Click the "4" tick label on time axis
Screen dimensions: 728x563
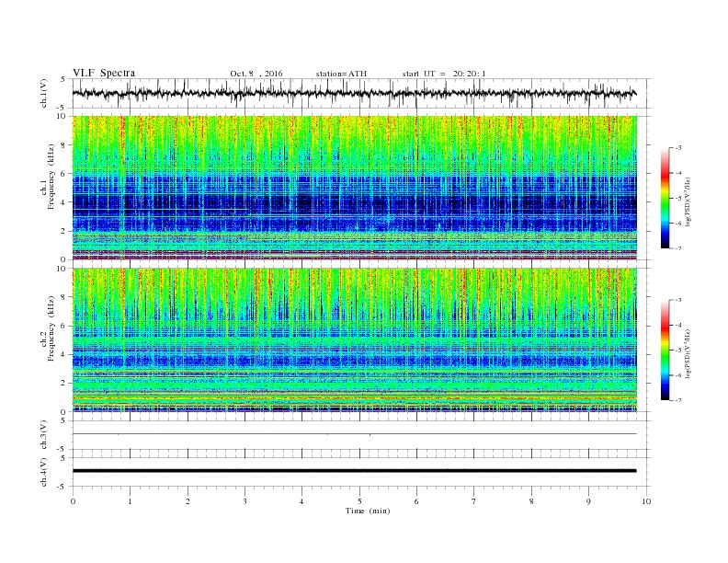(x=302, y=501)
